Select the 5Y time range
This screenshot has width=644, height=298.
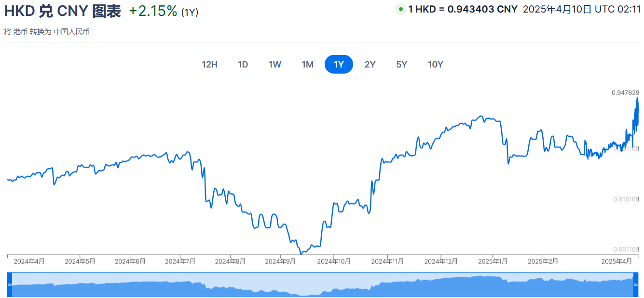401,65
